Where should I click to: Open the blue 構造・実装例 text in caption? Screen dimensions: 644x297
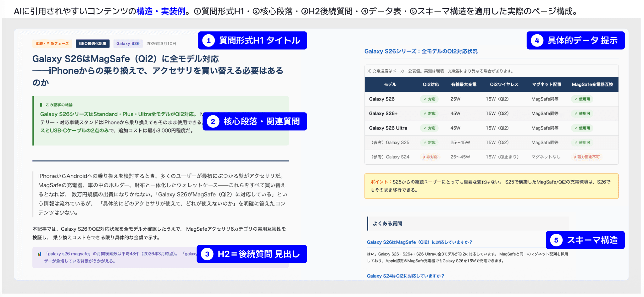(161, 11)
